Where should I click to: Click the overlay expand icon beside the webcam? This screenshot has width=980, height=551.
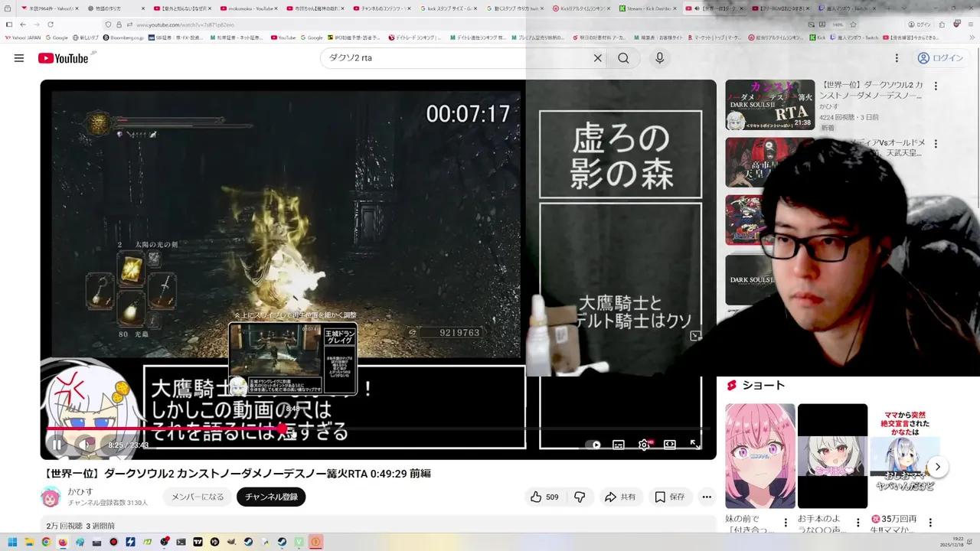point(695,336)
